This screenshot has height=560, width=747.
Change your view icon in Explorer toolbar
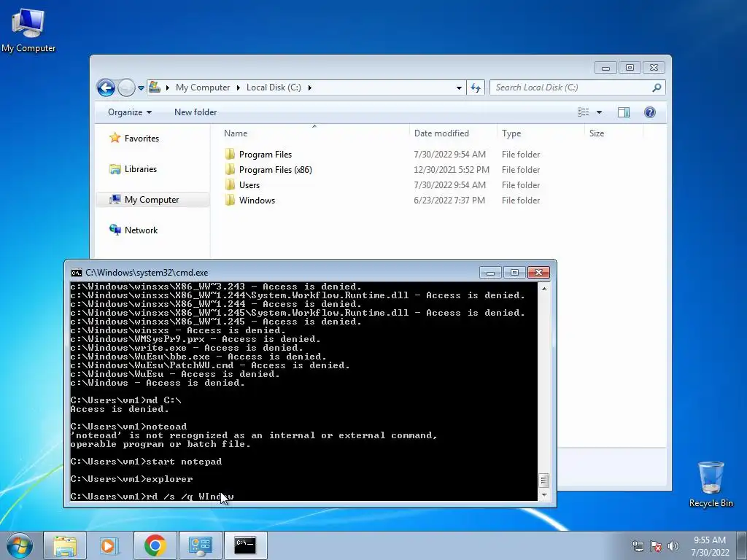point(583,112)
